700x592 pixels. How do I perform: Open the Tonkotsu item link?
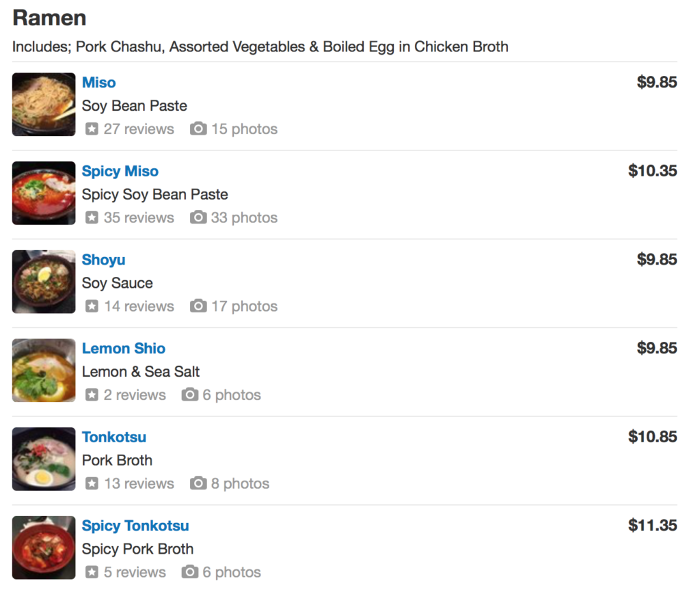(x=113, y=438)
